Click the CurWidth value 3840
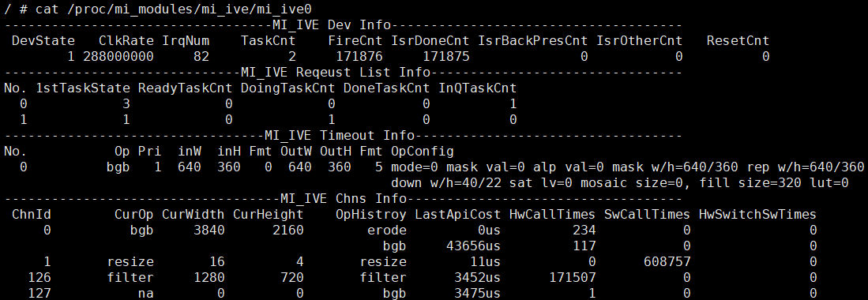Screen dimensions: 868x300 point(209,231)
